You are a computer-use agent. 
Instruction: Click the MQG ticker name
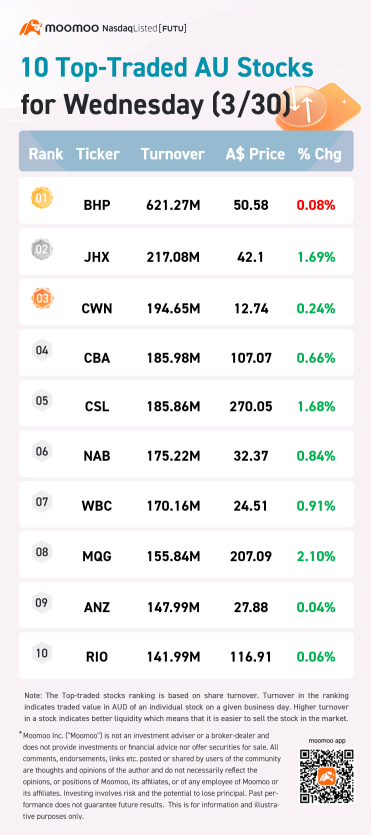pyautogui.click(x=97, y=556)
